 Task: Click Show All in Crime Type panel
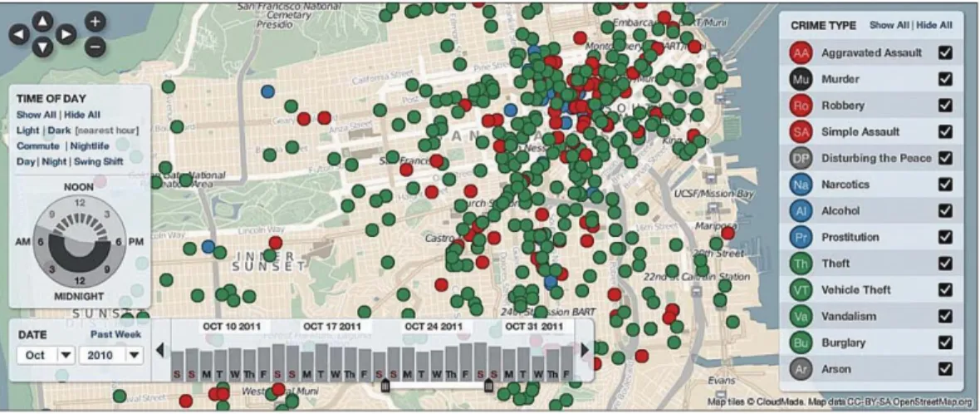pyautogui.click(x=889, y=26)
